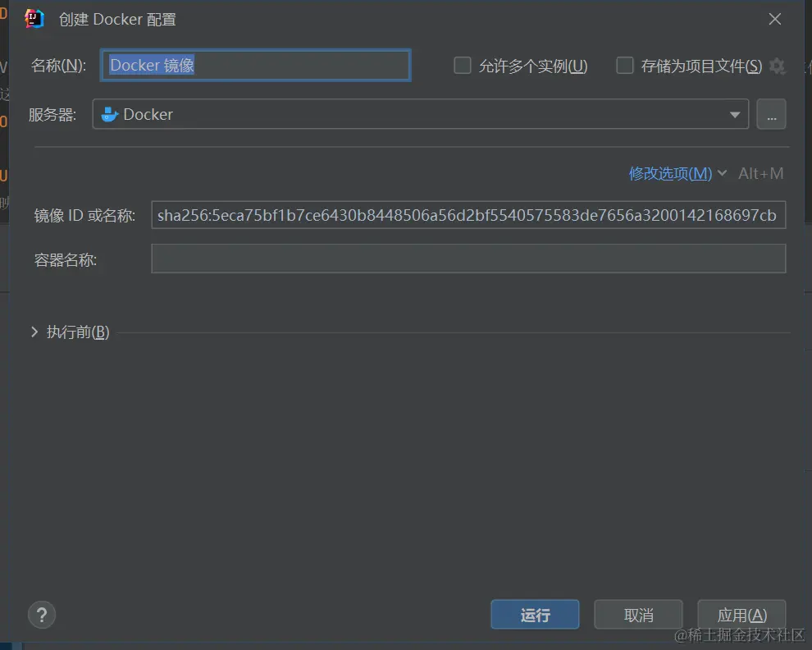The width and height of the screenshot is (812, 650).
Task: Click the 运行 button
Action: click(x=535, y=615)
